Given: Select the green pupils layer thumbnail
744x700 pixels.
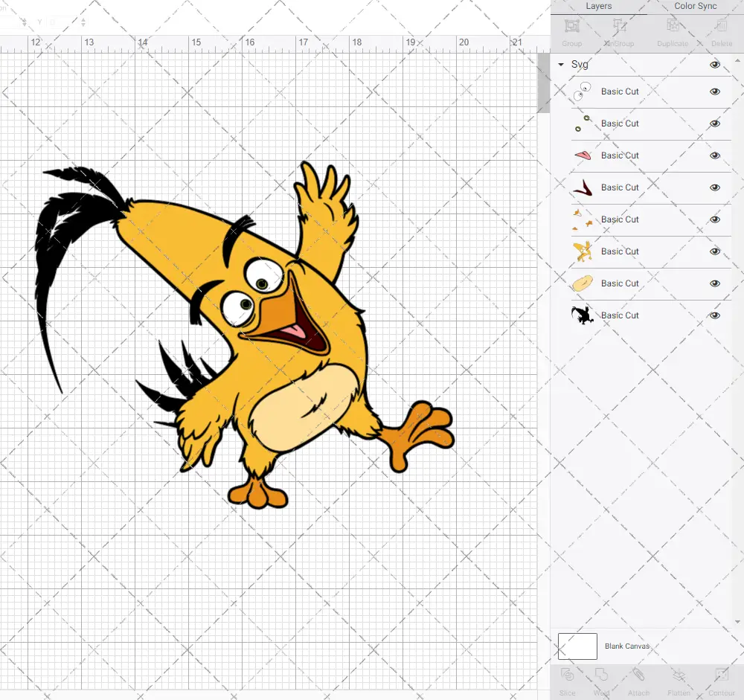Looking at the screenshot, I should 583,123.
